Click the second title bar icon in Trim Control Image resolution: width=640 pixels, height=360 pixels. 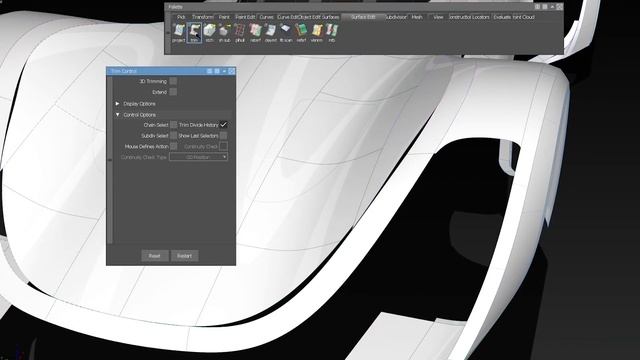point(217,71)
